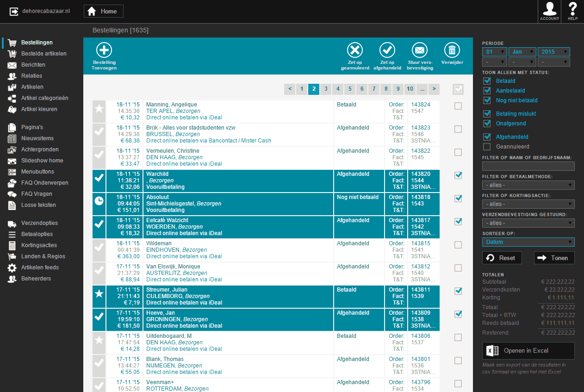
Task: Click the Kortingsacties calculator icon
Action: click(x=12, y=245)
